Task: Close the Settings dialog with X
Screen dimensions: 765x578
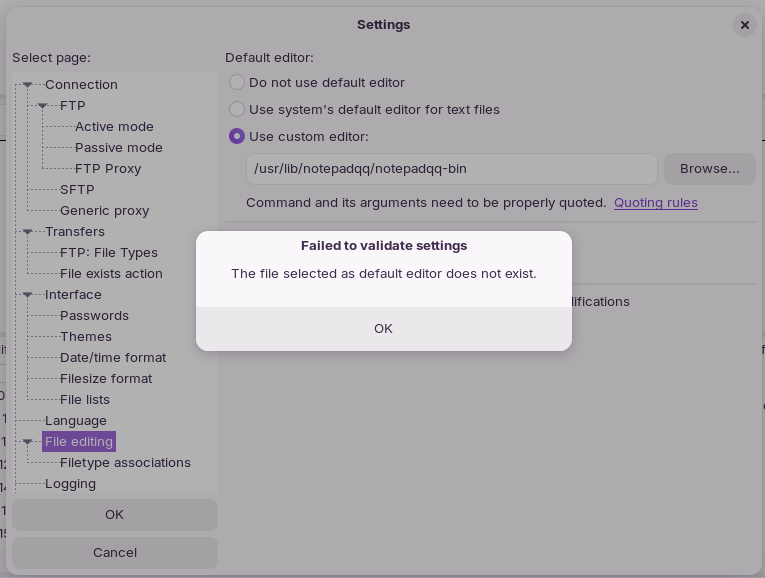Action: 745,25
